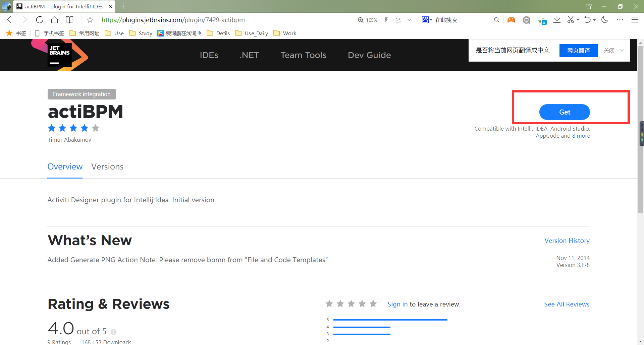Click the fifth review rating star
The width and height of the screenshot is (644, 345).
coord(373,303)
